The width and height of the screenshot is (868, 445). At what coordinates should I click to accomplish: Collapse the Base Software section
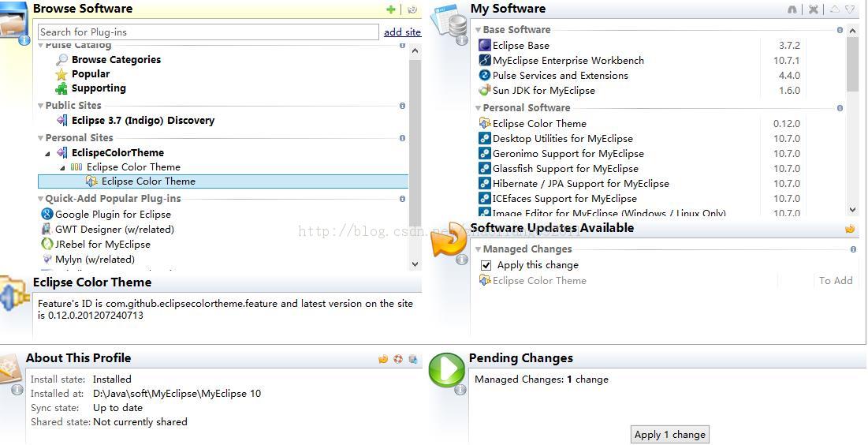(478, 30)
